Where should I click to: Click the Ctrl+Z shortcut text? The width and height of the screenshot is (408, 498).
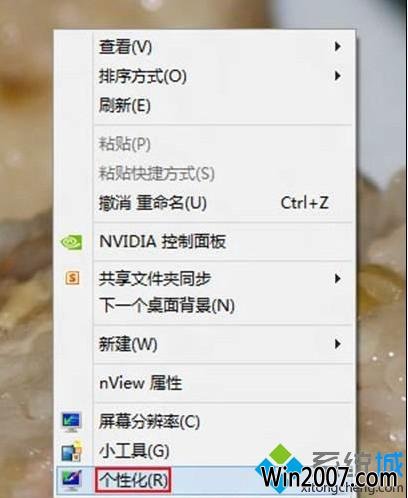click(304, 203)
